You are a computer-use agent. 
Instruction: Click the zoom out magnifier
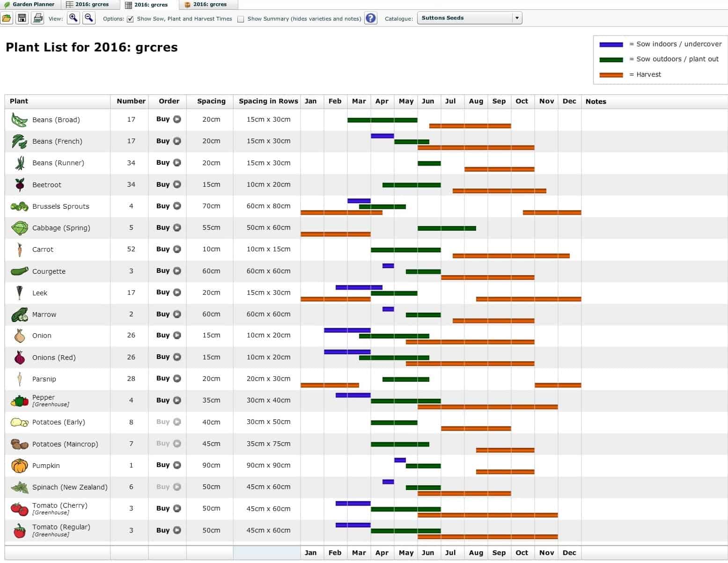(x=89, y=19)
